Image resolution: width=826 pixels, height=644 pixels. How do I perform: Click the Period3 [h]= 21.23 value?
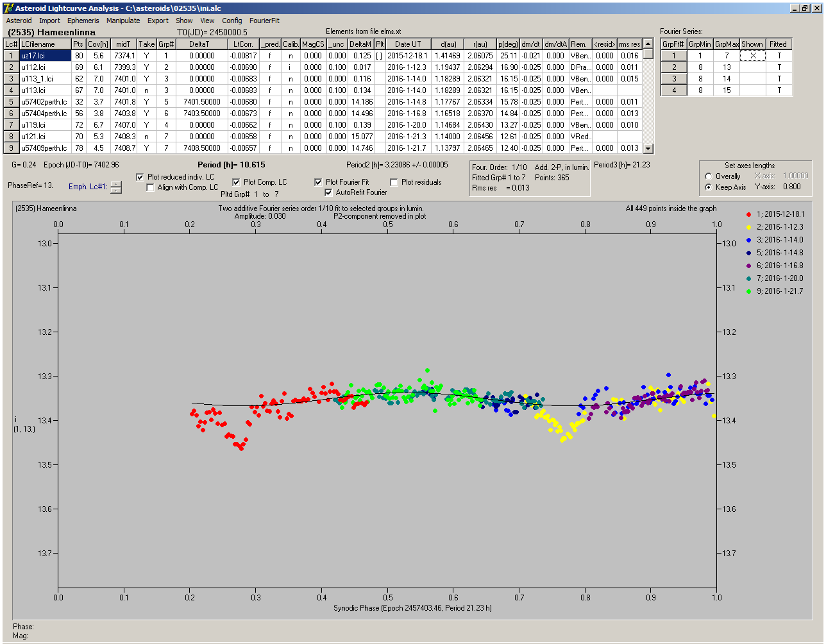tap(622, 165)
